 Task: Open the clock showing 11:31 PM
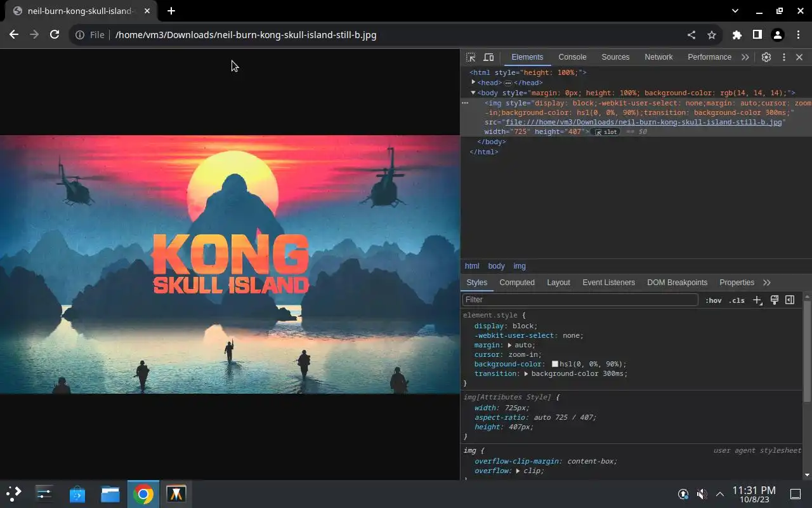(754, 494)
